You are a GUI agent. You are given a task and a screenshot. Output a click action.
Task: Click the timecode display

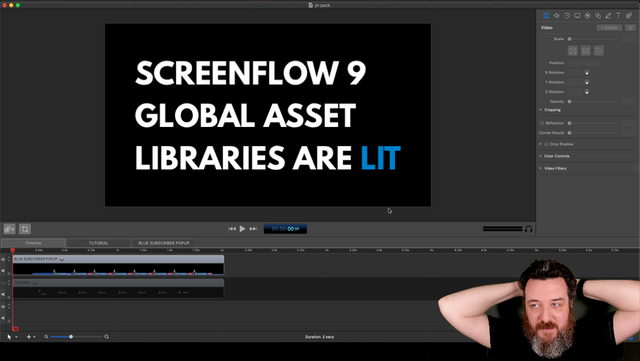click(x=285, y=229)
